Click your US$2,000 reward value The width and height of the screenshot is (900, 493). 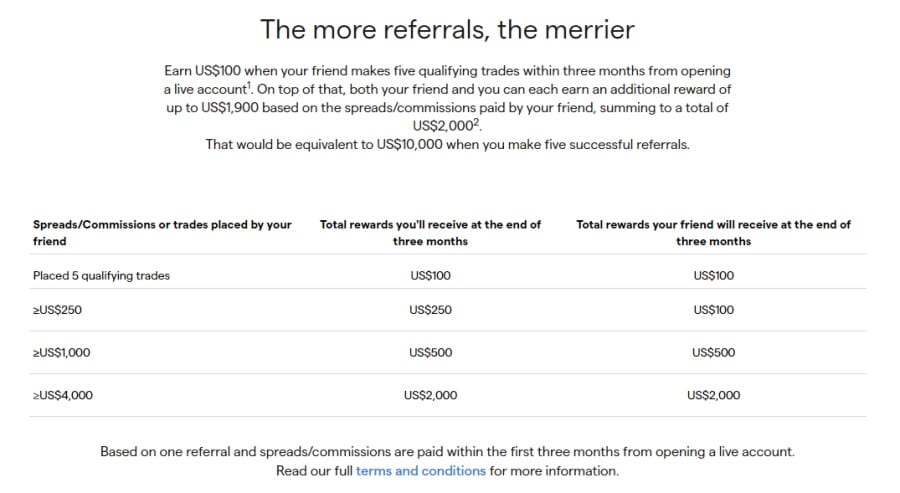(x=430, y=395)
